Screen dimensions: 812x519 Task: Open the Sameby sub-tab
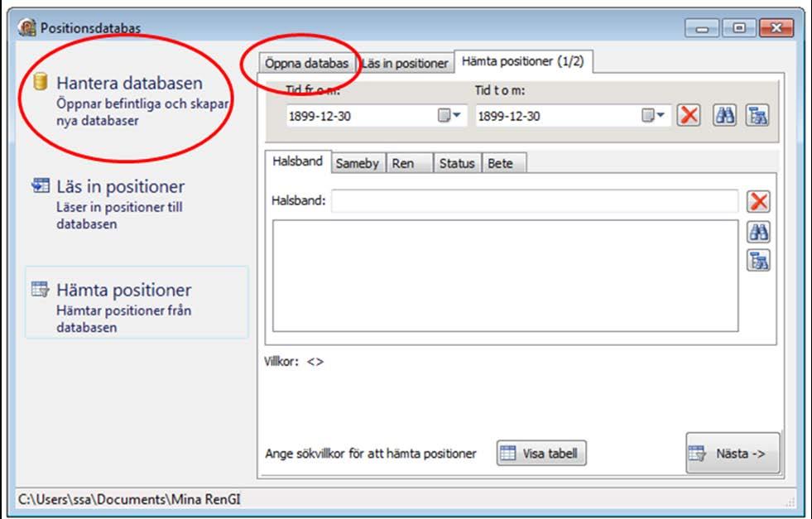pos(358,163)
